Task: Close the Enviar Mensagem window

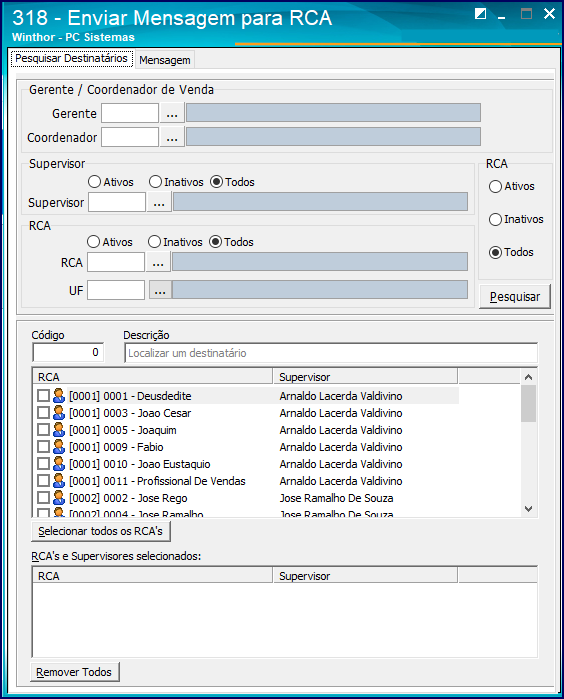Action: (x=549, y=14)
